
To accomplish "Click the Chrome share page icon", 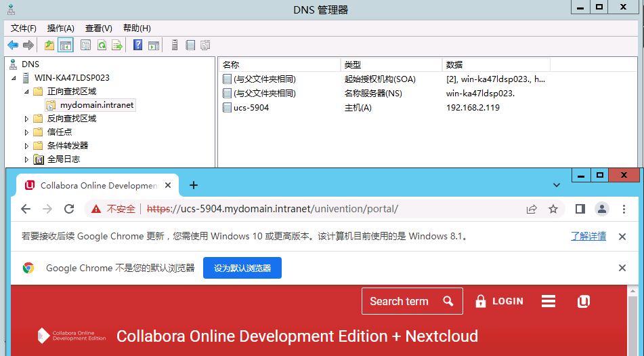I will coord(532,209).
